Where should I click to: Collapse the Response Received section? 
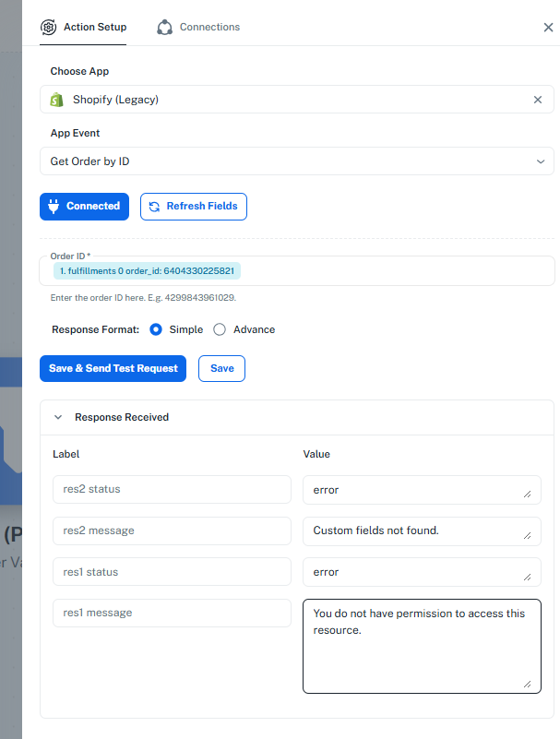[58, 417]
